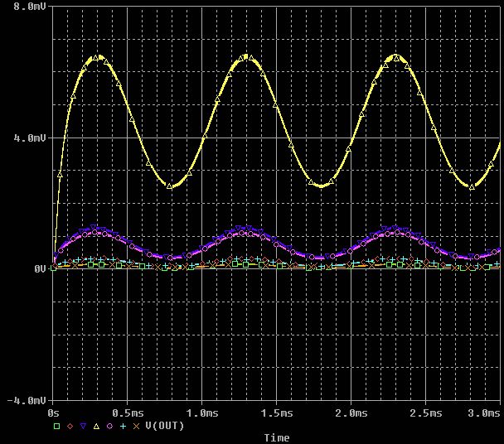Screen dimensions: 504x444
Task: Click the 0V y-axis label
Action: 39,268
